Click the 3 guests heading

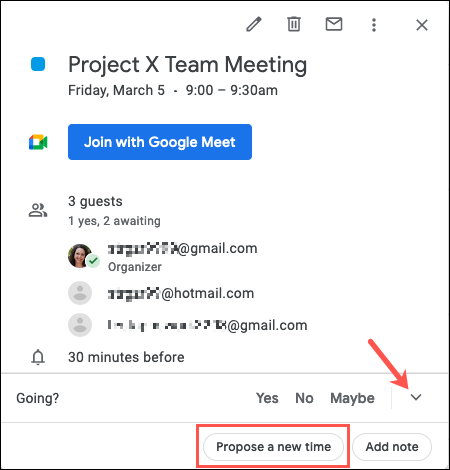click(95, 201)
